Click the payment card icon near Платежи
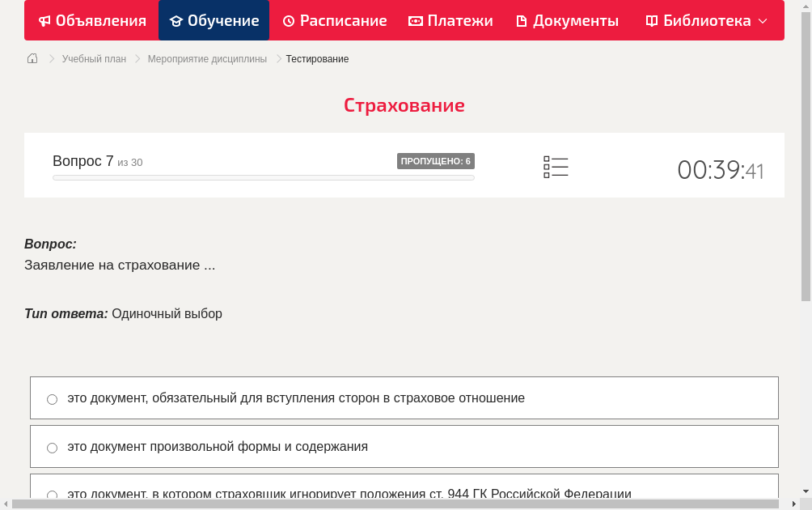The height and width of the screenshot is (510, 812). coord(416,20)
